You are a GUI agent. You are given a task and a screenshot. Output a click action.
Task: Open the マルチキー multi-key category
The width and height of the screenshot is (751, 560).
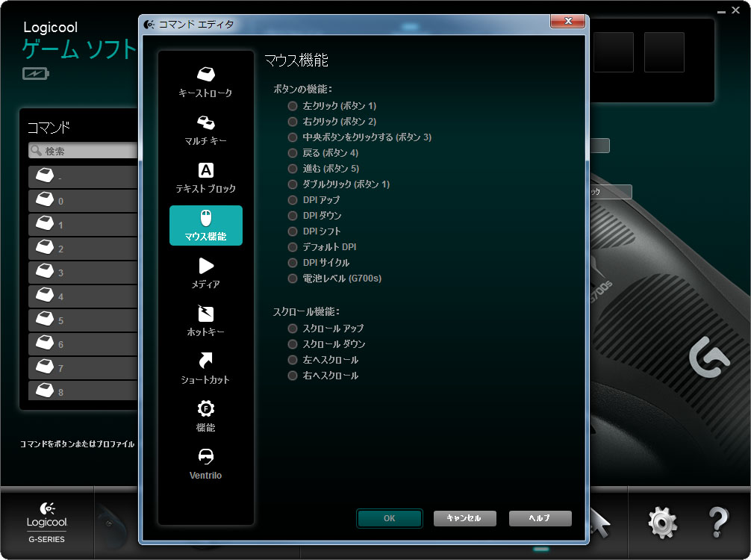pos(205,130)
